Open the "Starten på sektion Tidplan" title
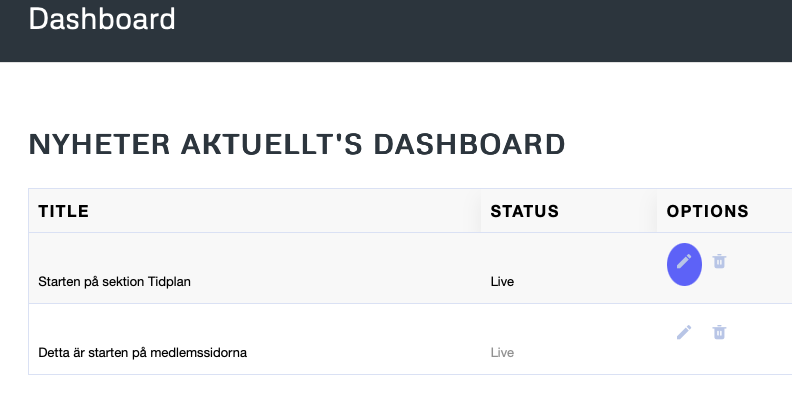Image resolution: width=792 pixels, height=415 pixels. [114, 282]
